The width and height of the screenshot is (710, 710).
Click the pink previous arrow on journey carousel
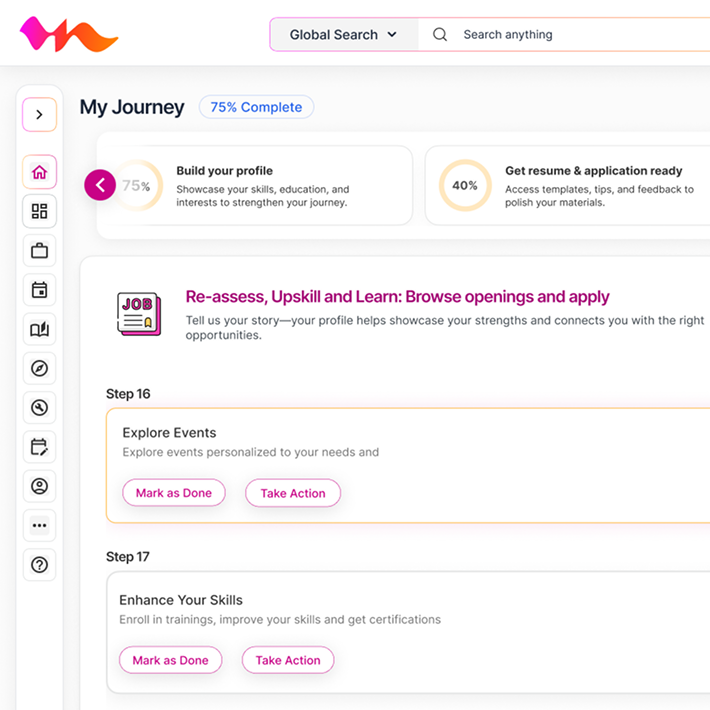coord(100,185)
